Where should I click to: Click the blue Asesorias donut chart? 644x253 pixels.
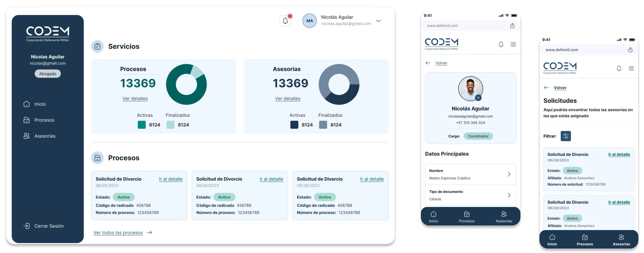pyautogui.click(x=339, y=84)
